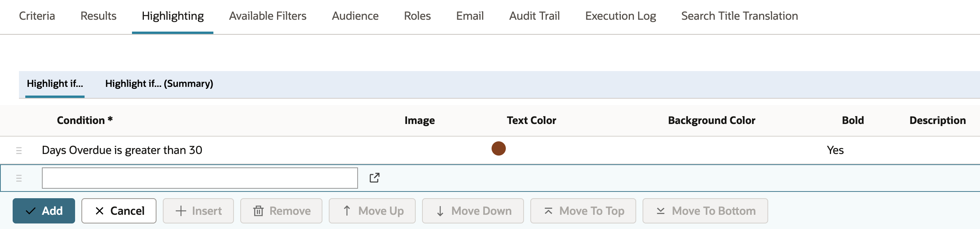
Task: Select the 'Days Overdue is greater than 30' condition
Action: pos(122,150)
